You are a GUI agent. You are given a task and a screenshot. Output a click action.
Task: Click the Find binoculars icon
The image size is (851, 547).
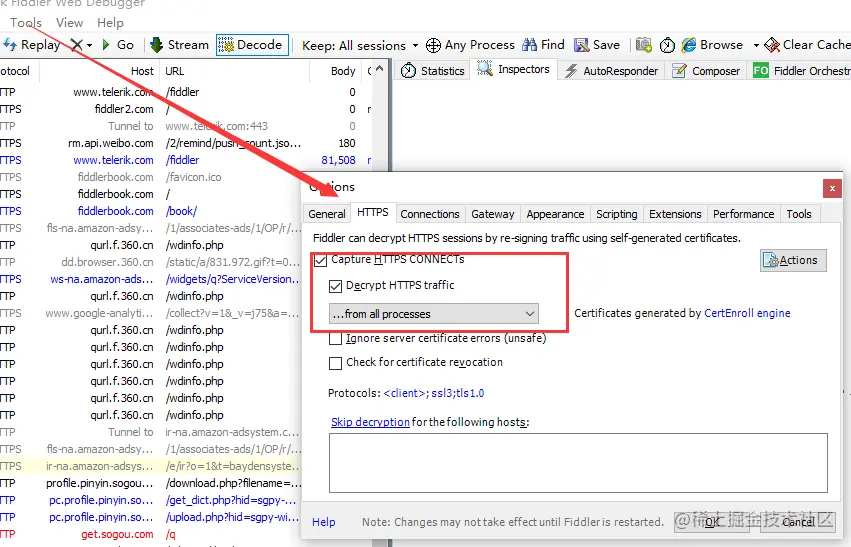coord(529,45)
